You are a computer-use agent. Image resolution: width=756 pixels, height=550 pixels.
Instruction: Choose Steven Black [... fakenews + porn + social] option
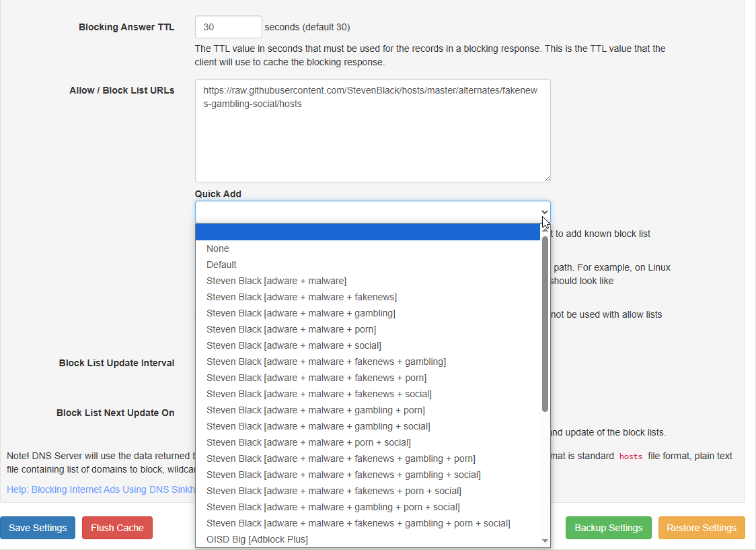[x=368, y=491]
